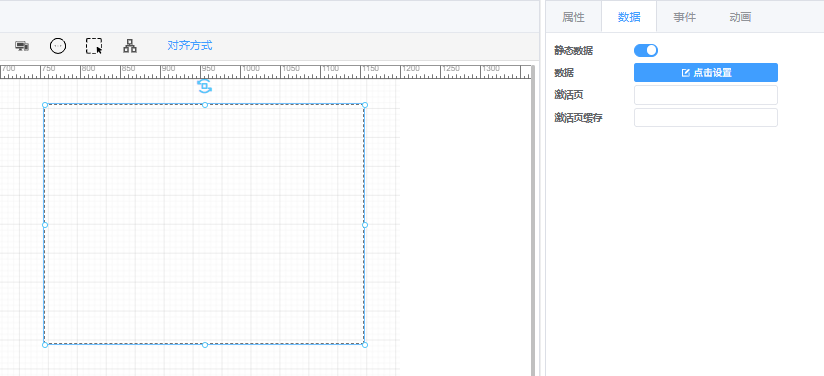Viewport: 824px width, 376px height.
Task: Activate the dashed box selection tool
Action: [x=94, y=46]
